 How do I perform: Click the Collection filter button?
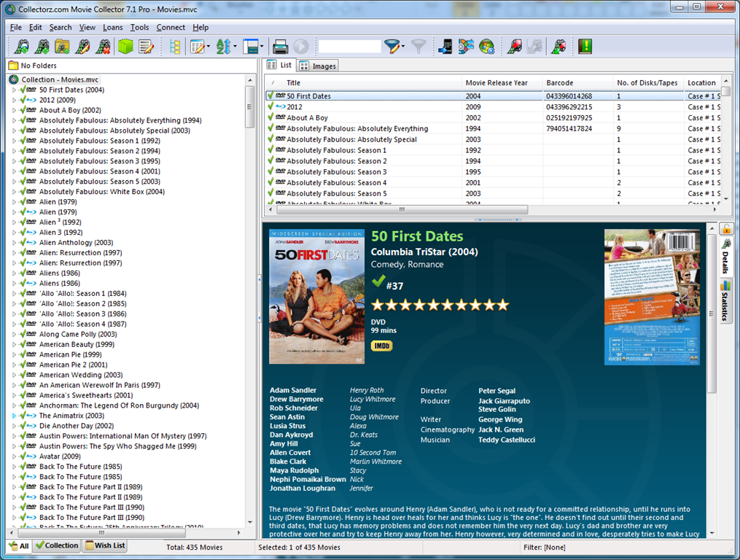coord(57,545)
